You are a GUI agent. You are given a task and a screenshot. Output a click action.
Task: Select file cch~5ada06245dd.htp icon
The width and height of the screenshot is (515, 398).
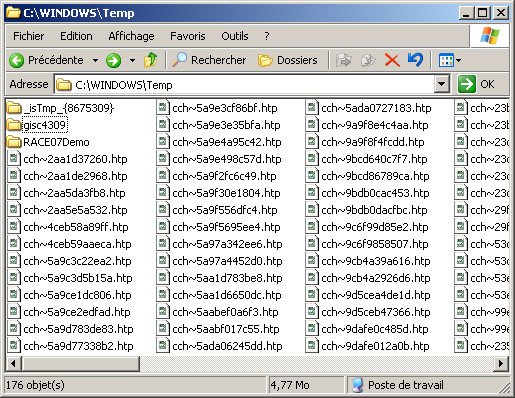163,346
